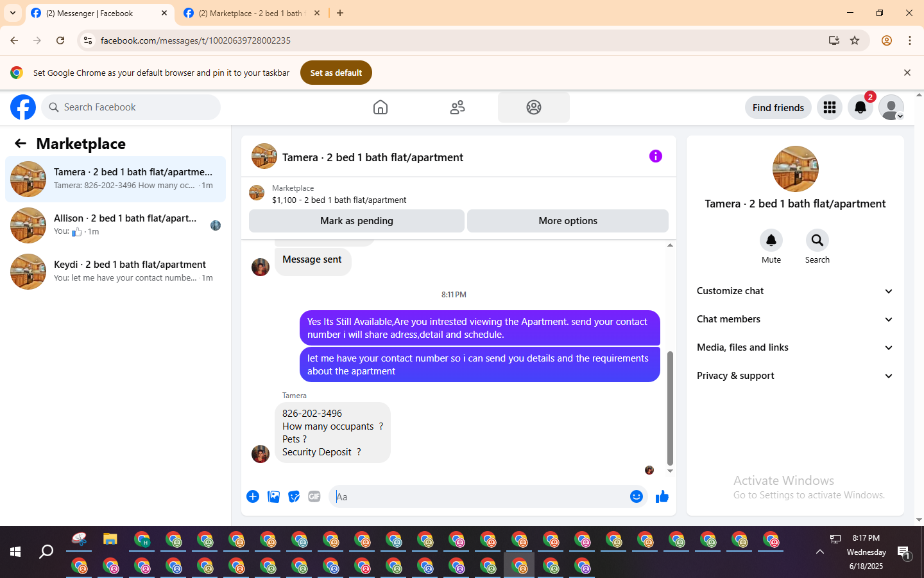The image size is (924, 578).
Task: Reload the page
Action: tap(60, 40)
